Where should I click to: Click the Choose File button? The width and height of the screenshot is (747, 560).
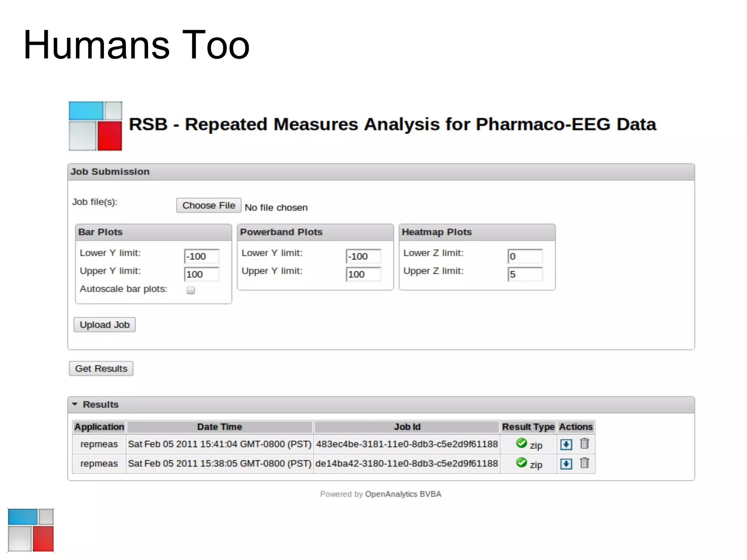click(209, 206)
